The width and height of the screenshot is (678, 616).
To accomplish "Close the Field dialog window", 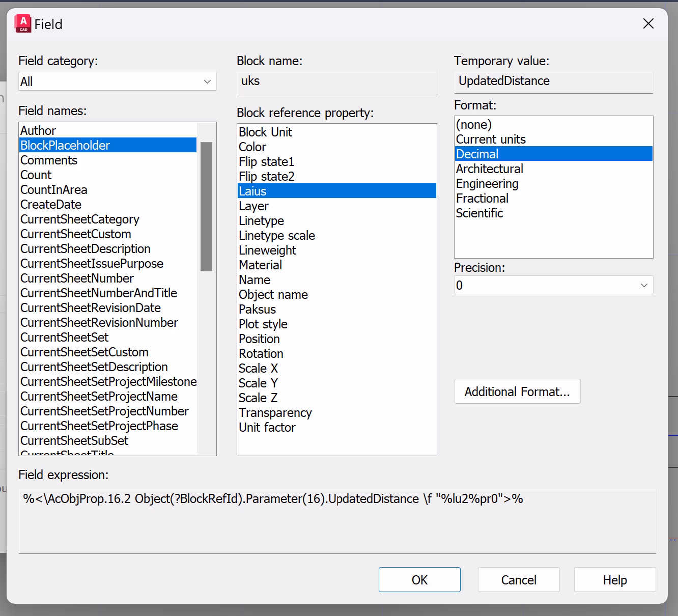I will [648, 24].
